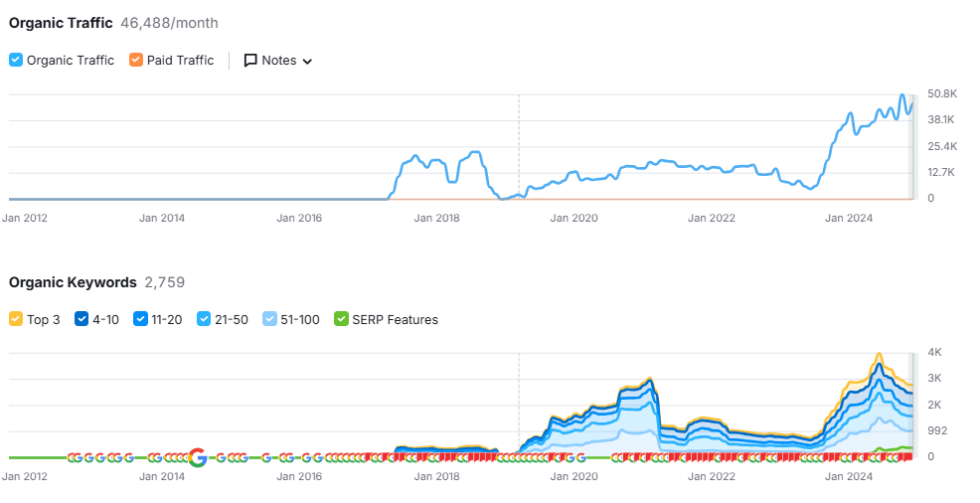This screenshot has height=503, width=980.
Task: Click the Organic Keywords section heading
Action: [x=73, y=282]
